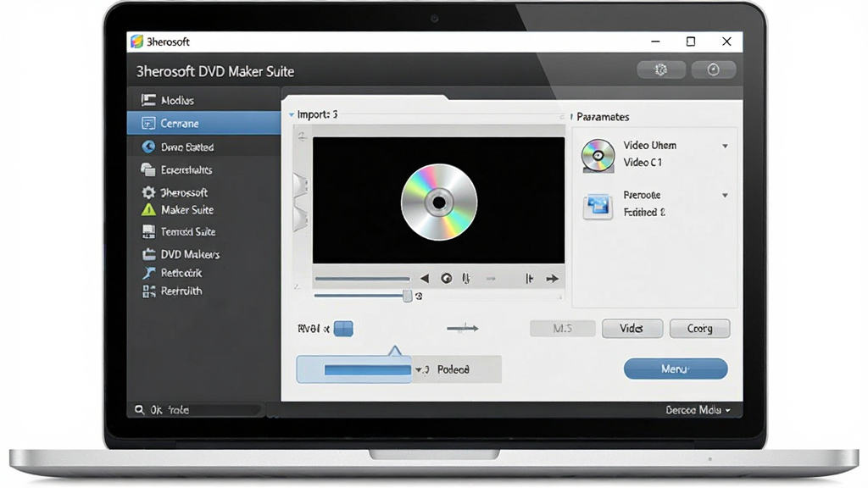This screenshot has width=868, height=488.
Task: Click the Temoid Suite sidebar icon
Action: [x=148, y=231]
